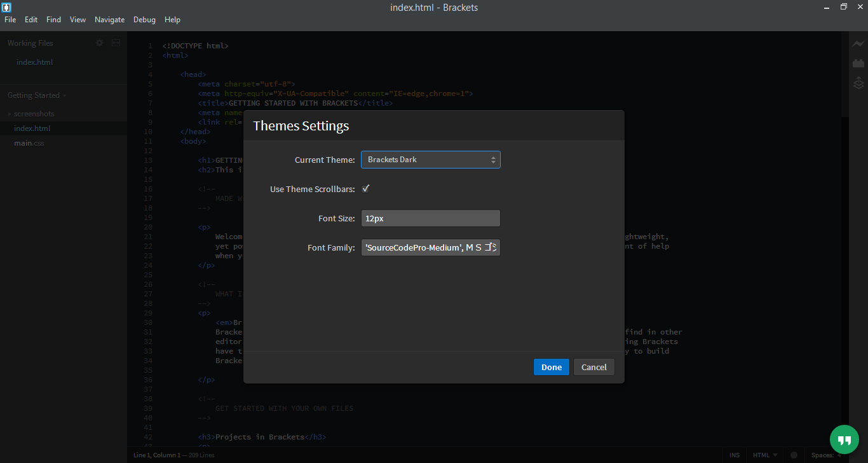The width and height of the screenshot is (868, 463).
Task: Click the linting status circle in status bar
Action: click(794, 455)
